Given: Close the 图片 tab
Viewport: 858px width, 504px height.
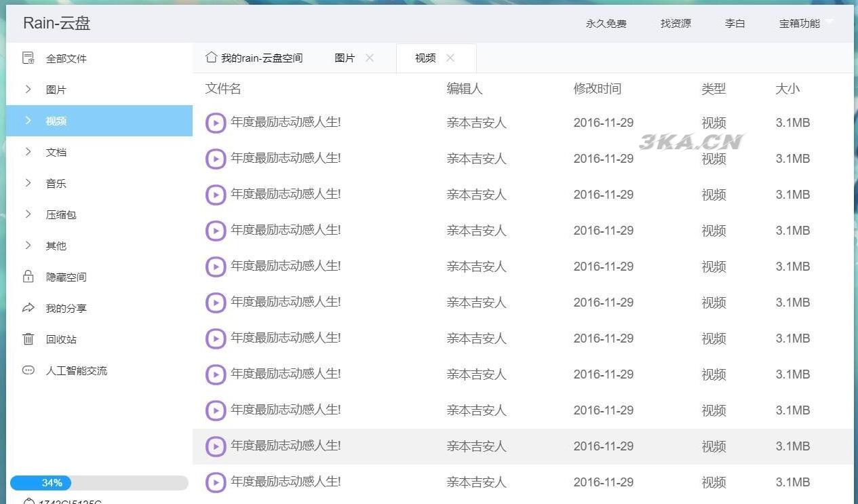Looking at the screenshot, I should pos(370,58).
